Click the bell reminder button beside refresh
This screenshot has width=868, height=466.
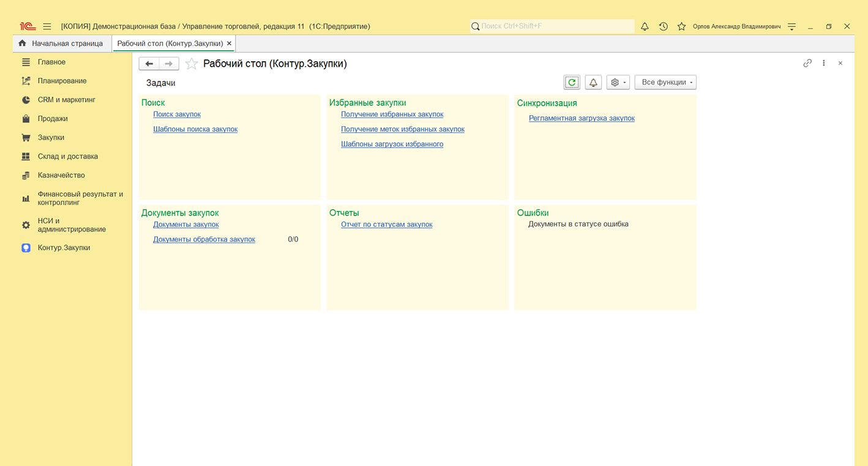593,83
